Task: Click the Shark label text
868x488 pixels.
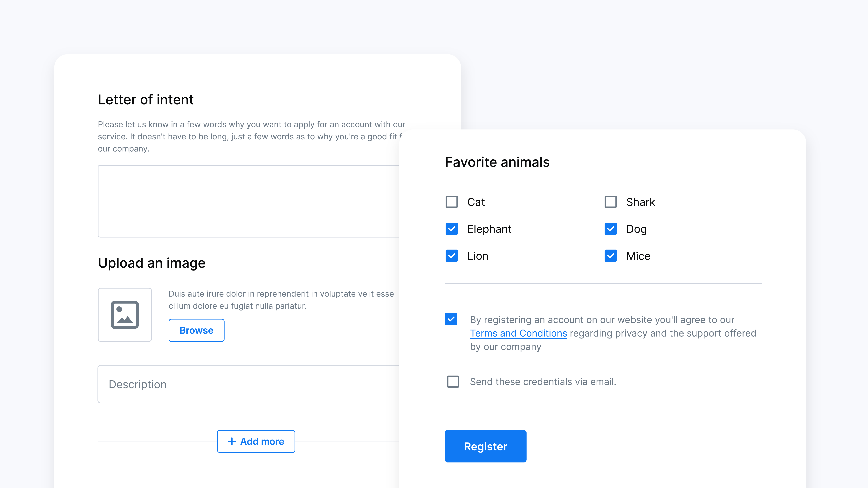Action: pos(641,202)
